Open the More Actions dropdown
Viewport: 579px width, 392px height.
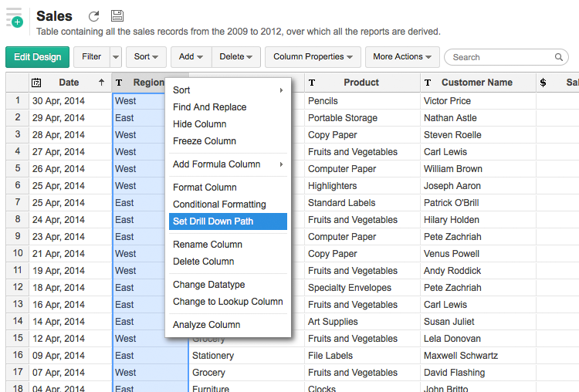click(402, 57)
